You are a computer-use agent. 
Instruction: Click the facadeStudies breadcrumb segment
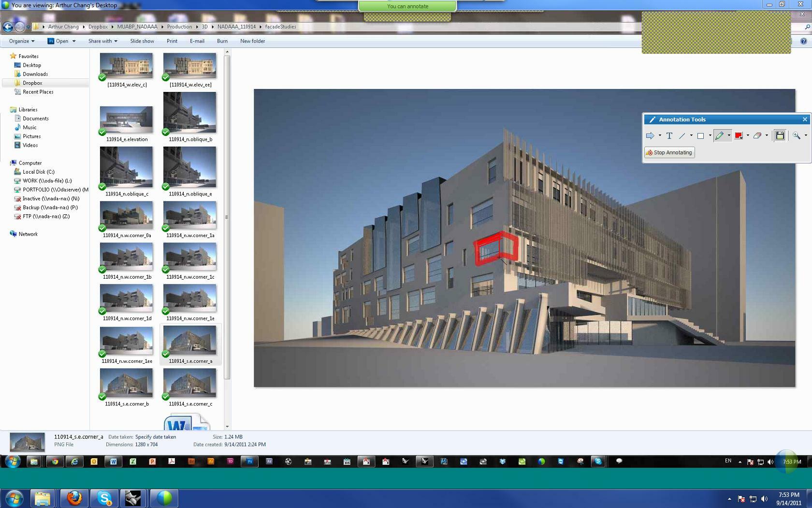coord(280,27)
